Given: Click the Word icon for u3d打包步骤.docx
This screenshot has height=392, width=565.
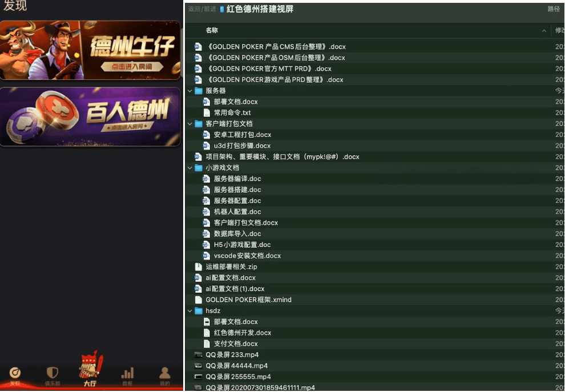Looking at the screenshot, I should coord(206,146).
